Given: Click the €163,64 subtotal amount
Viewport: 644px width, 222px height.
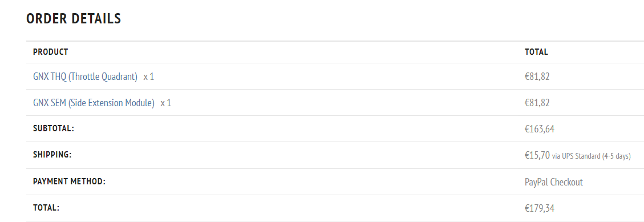Looking at the screenshot, I should tap(540, 129).
